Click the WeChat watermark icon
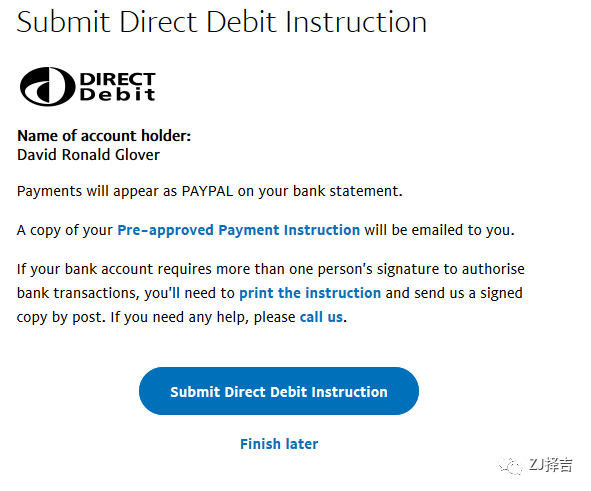591x491 pixels. pyautogui.click(x=510, y=466)
